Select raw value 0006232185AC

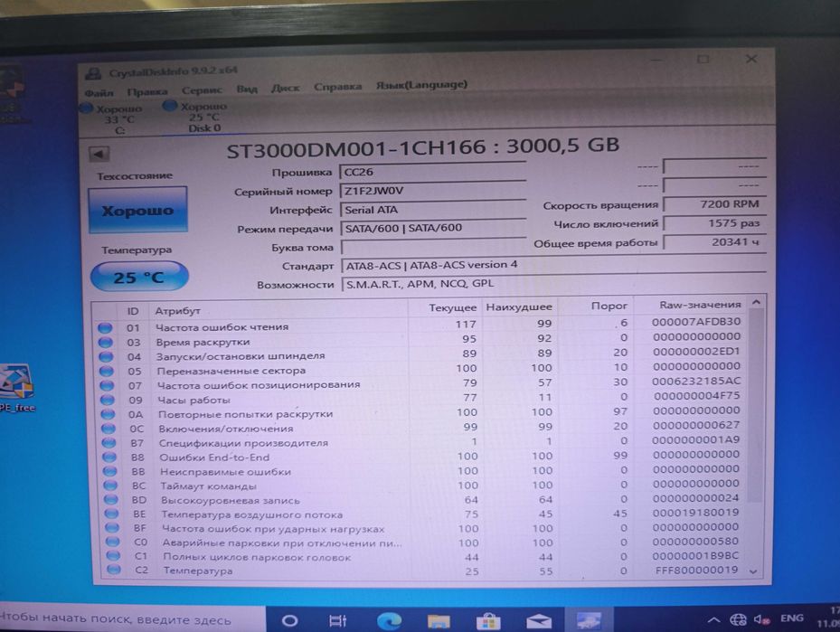(696, 382)
